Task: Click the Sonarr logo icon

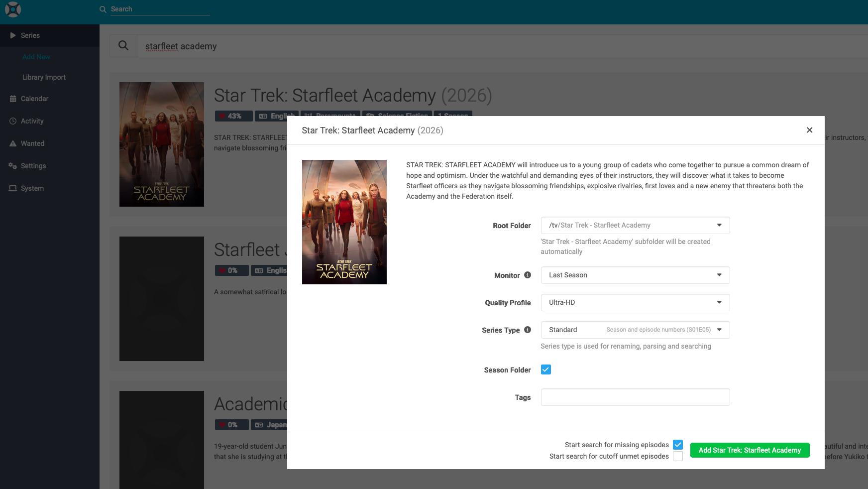Action: pos(12,9)
